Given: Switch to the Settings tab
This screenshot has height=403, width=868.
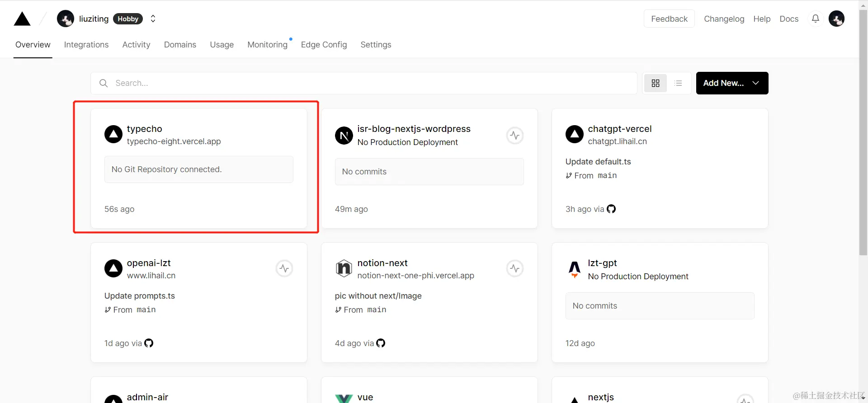Looking at the screenshot, I should (x=376, y=45).
